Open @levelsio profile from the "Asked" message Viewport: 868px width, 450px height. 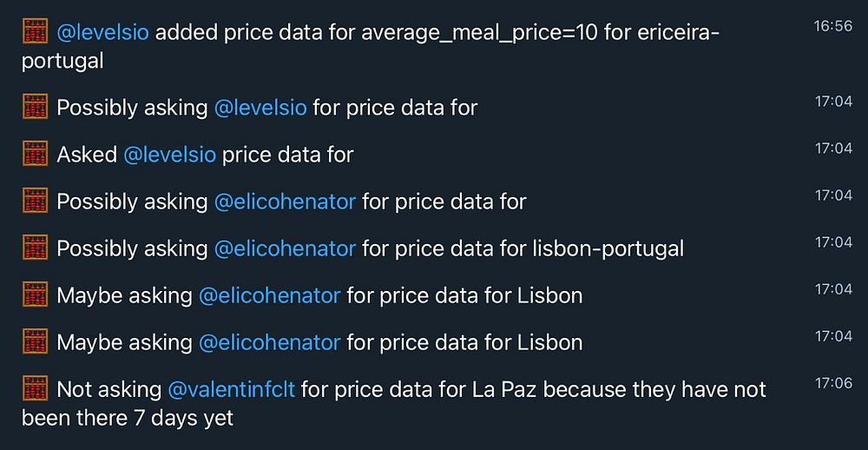pos(169,155)
